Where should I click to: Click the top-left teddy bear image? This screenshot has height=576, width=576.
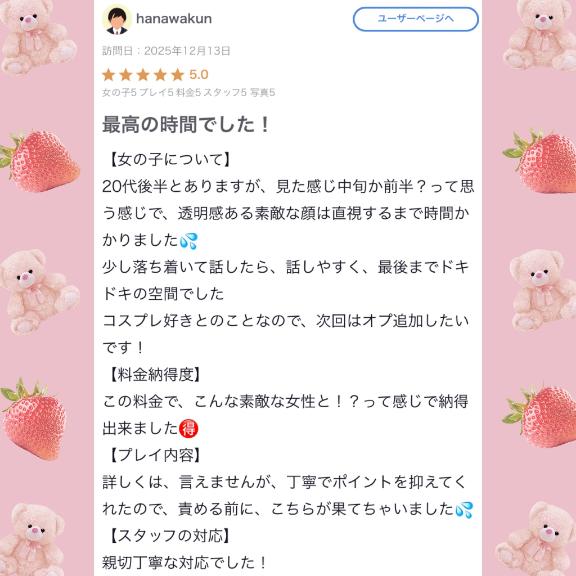click(37, 36)
